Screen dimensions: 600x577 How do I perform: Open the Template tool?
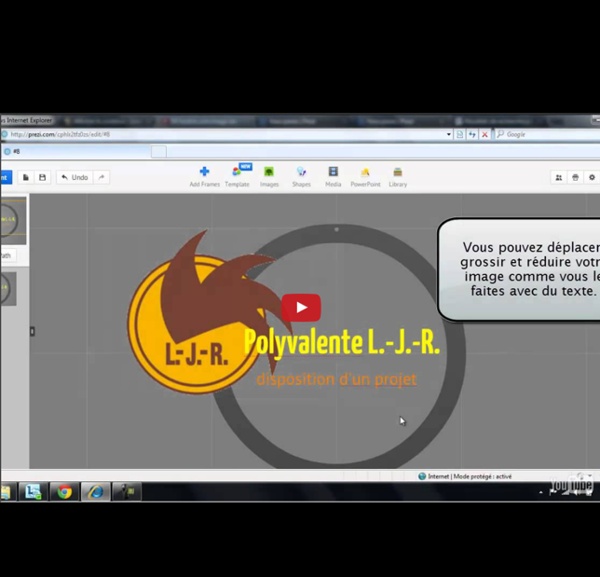click(x=237, y=177)
